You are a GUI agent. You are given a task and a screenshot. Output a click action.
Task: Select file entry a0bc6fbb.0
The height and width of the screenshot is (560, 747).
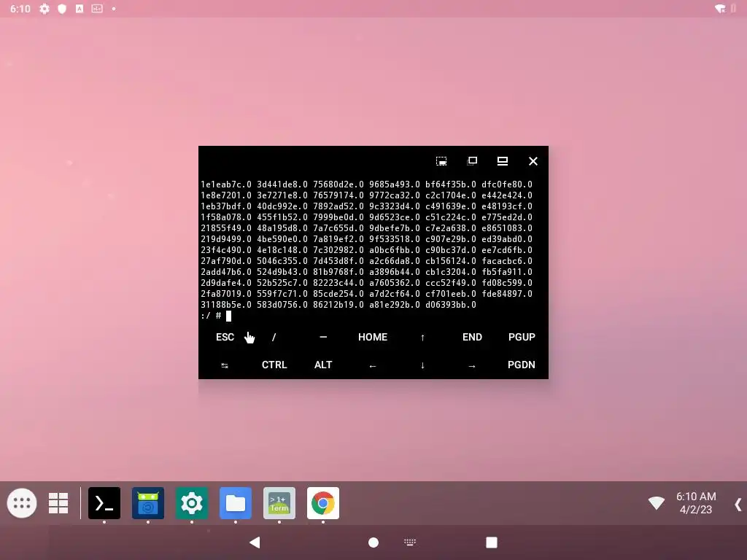coord(395,250)
